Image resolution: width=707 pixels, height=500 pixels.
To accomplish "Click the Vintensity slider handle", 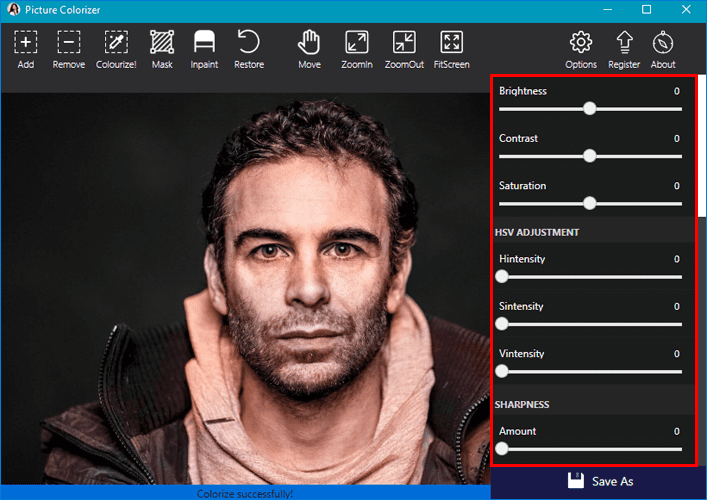I will coord(502,371).
